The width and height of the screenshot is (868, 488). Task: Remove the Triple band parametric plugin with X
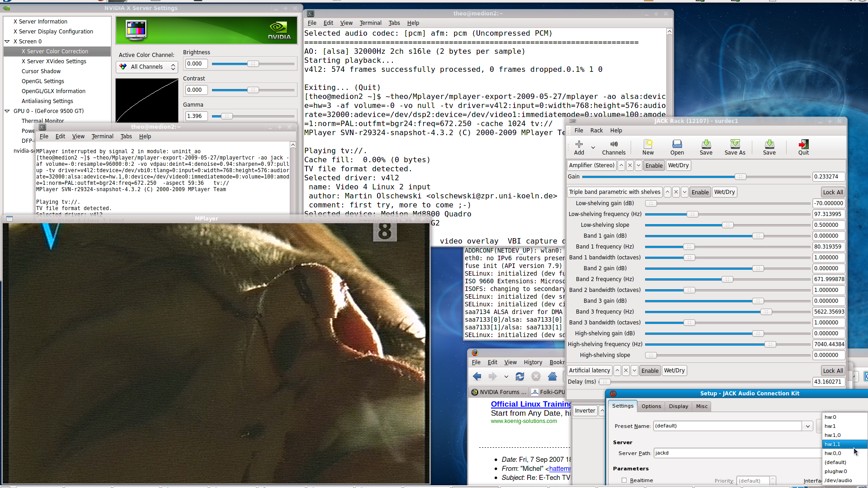(676, 192)
